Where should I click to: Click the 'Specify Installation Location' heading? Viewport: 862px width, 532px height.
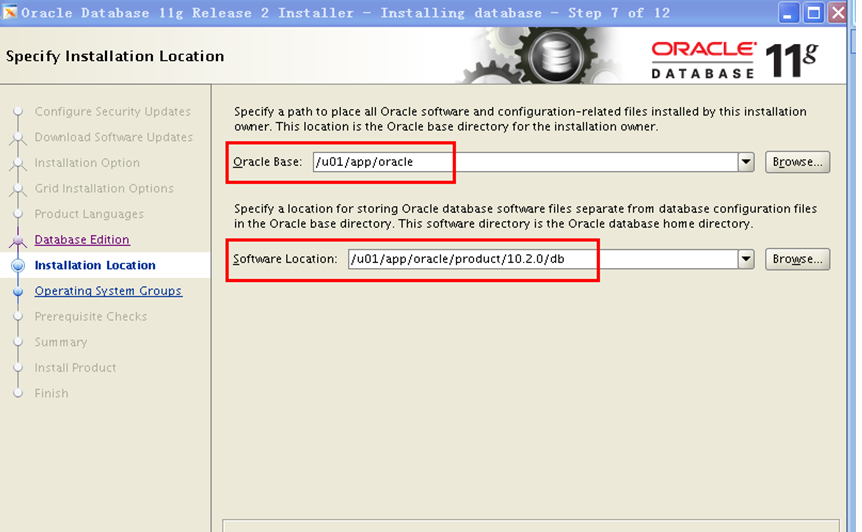pyautogui.click(x=115, y=57)
